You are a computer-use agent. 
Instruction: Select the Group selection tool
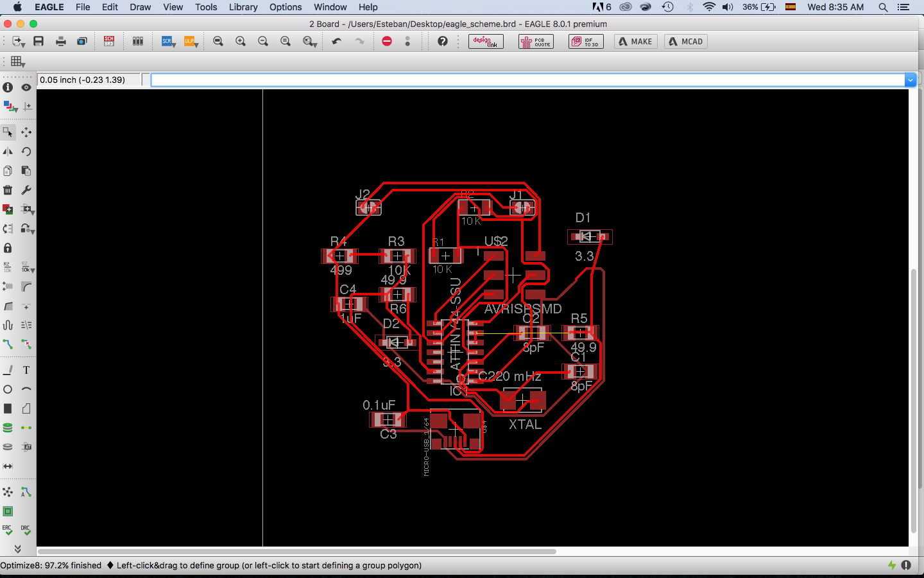pyautogui.click(x=8, y=132)
